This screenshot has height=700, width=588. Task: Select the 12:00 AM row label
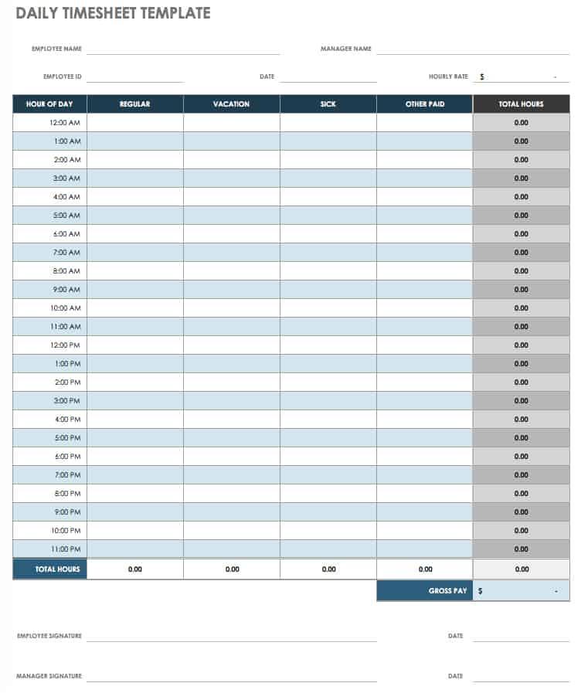50,123
